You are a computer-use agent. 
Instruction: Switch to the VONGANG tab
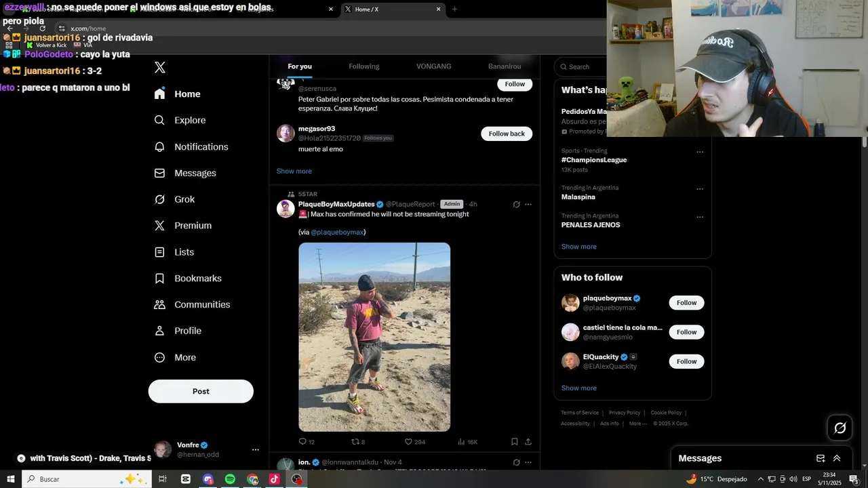[434, 66]
